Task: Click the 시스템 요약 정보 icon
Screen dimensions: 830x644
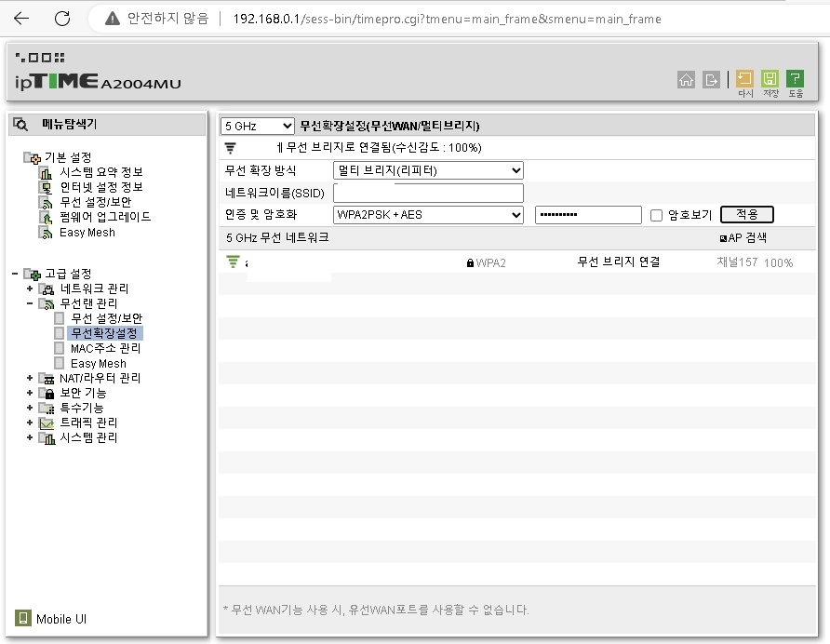Action: [46, 173]
